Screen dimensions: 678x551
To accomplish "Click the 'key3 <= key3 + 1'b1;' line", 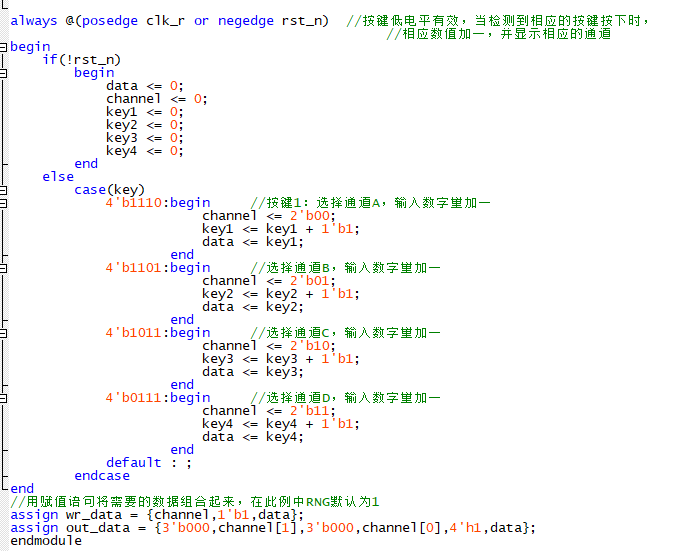I will 281,359.
